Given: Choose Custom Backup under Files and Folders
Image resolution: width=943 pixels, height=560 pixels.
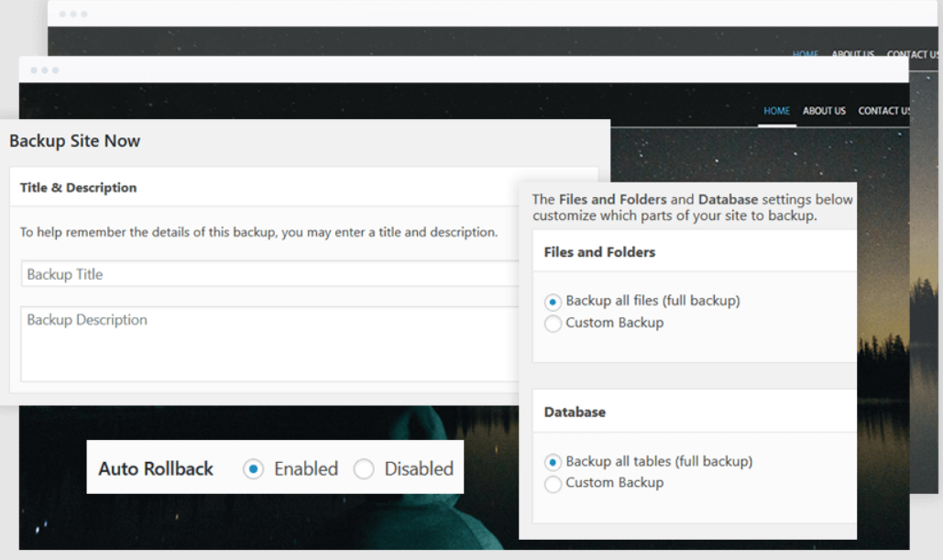Looking at the screenshot, I should point(553,324).
